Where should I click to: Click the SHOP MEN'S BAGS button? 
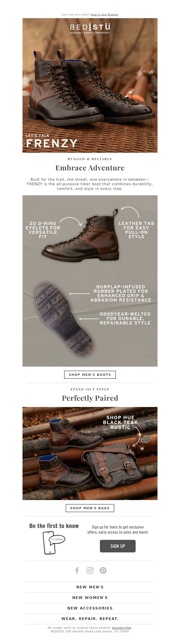(x=90, y=508)
